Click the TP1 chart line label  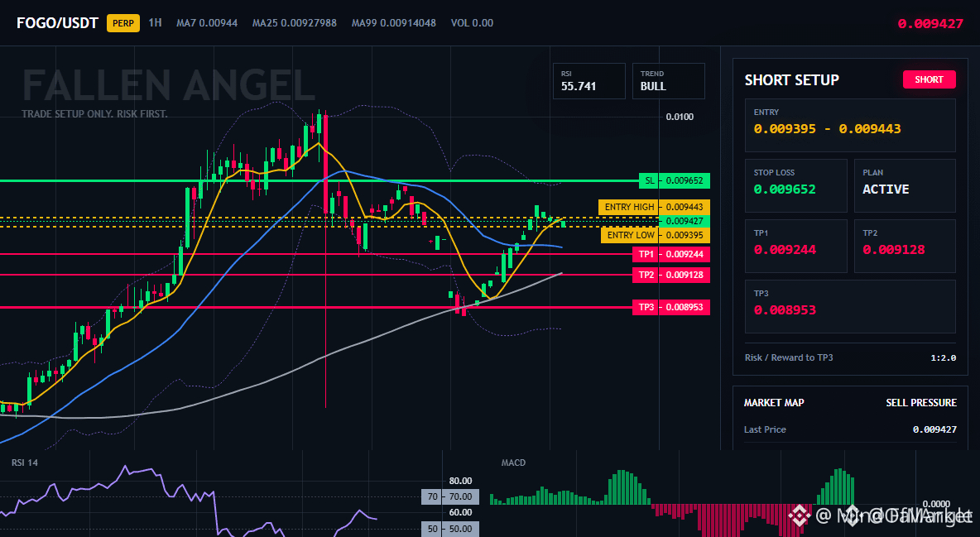point(646,255)
